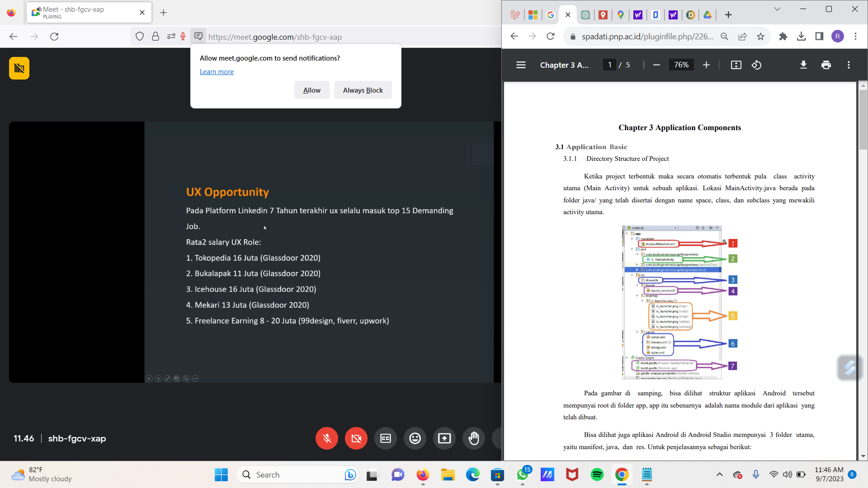The width and height of the screenshot is (868, 488).
Task: Expand the Chrome tab search chevron
Action: tap(777, 9)
